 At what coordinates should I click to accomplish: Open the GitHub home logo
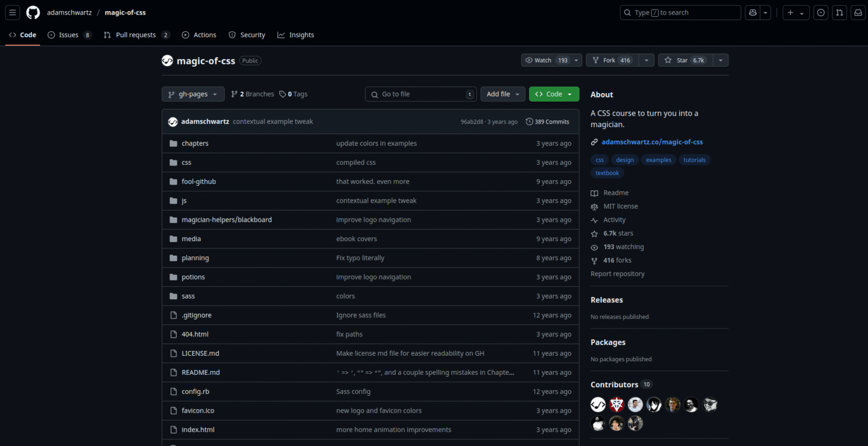tap(33, 12)
